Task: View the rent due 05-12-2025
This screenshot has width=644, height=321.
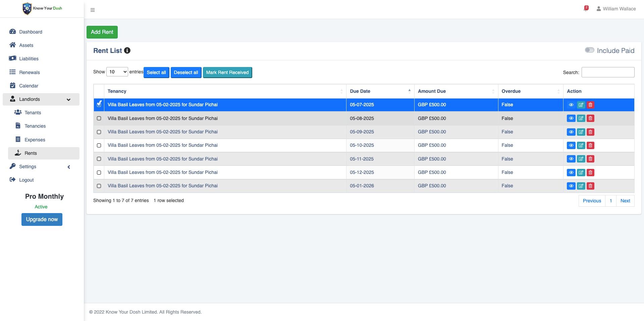Action: point(571,173)
